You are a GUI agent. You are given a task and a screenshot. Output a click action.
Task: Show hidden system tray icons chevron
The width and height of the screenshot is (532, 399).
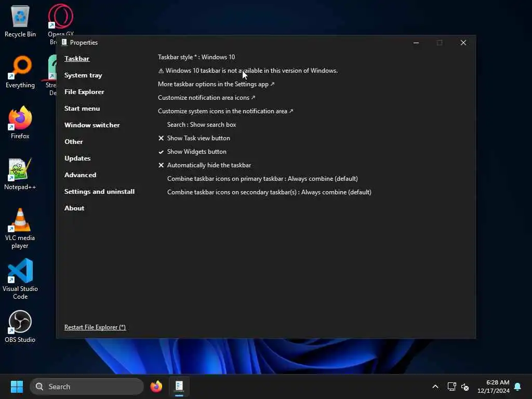[x=435, y=387]
